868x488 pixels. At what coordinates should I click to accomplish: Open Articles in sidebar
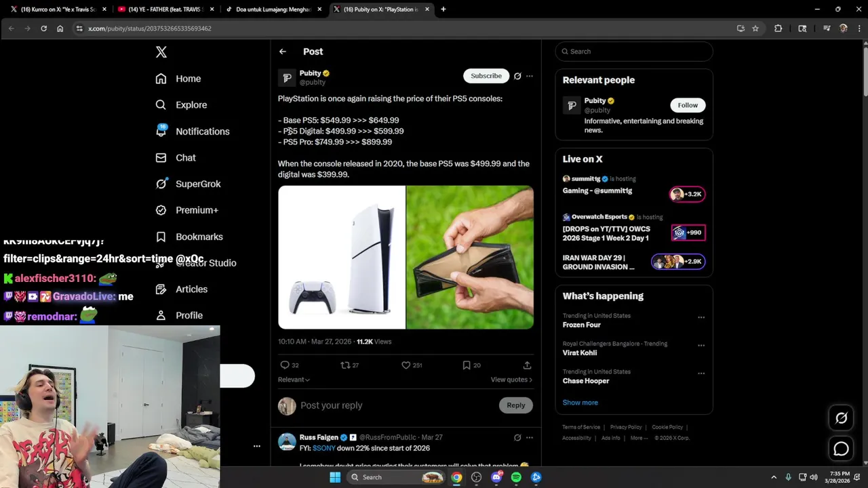[x=181, y=289]
